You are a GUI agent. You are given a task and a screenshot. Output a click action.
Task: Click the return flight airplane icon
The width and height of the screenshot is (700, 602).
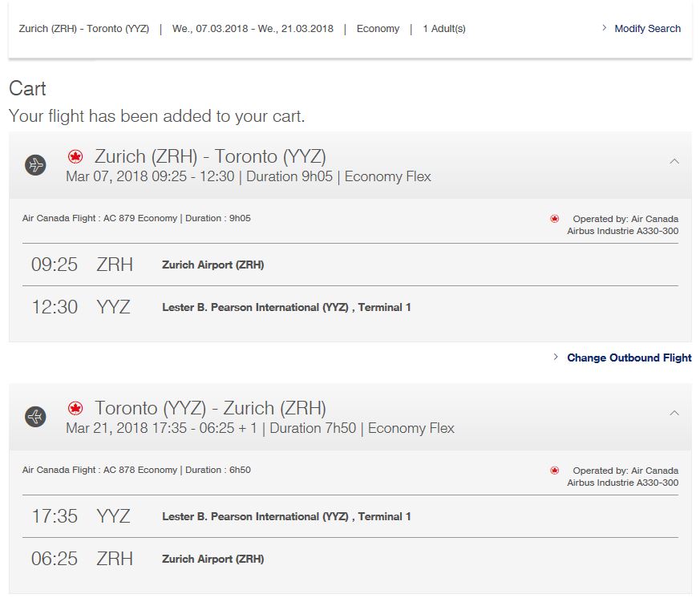[x=35, y=417]
